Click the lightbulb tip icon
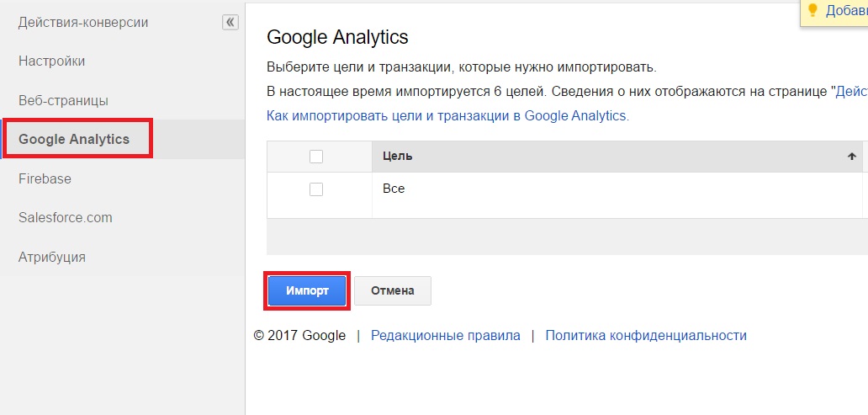The height and width of the screenshot is (415, 868). (813, 11)
